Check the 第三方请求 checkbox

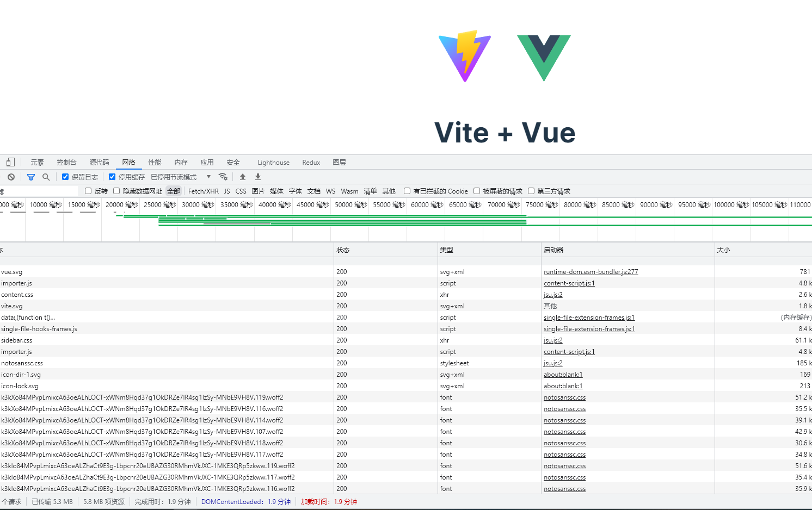[x=531, y=191]
